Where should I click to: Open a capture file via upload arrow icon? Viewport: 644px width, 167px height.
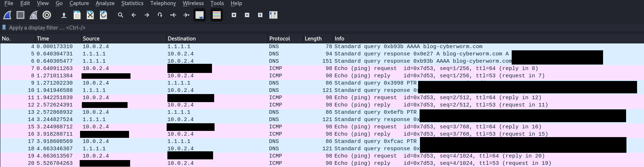(64, 15)
